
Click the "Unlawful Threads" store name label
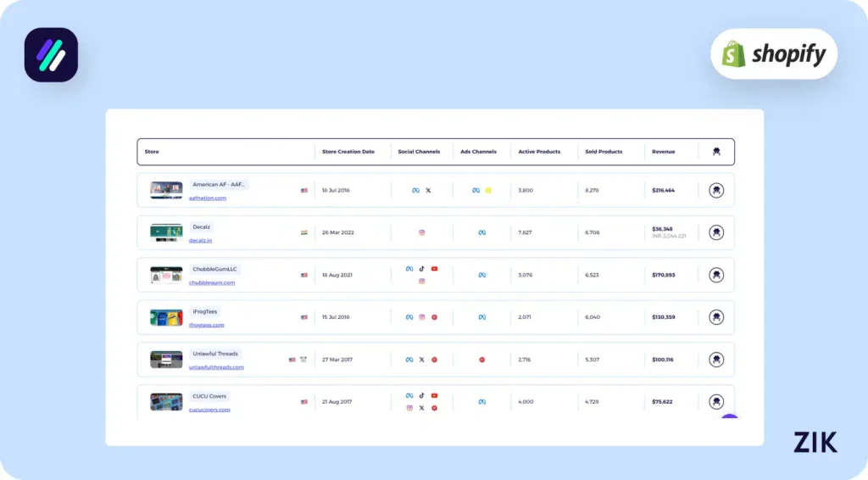pyautogui.click(x=215, y=354)
